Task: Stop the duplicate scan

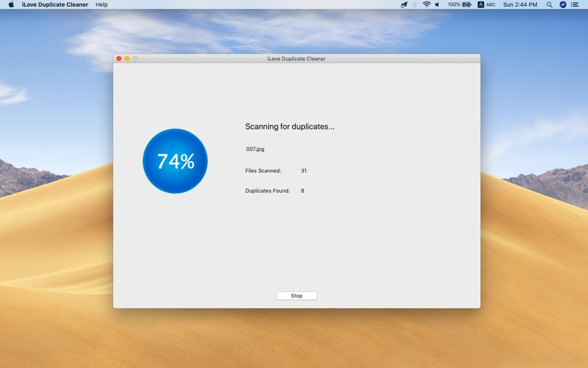Action: 296,296
